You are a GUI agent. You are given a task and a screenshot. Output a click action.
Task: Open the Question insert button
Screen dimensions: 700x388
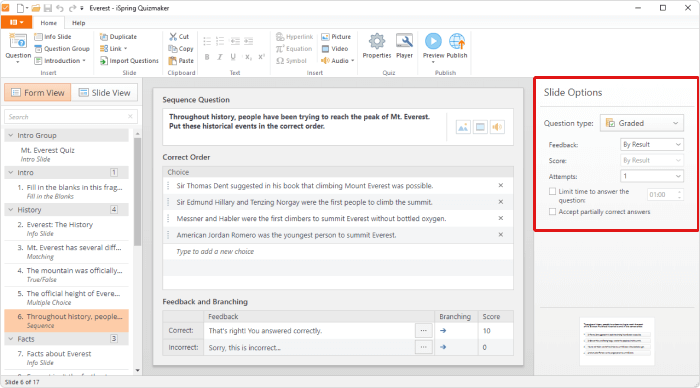(x=18, y=47)
